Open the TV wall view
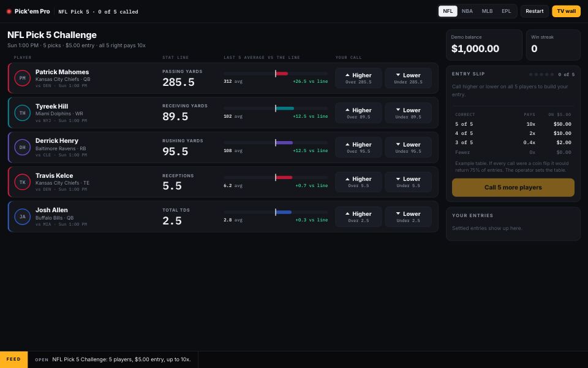Screen dimensions: 588x368 566,11
